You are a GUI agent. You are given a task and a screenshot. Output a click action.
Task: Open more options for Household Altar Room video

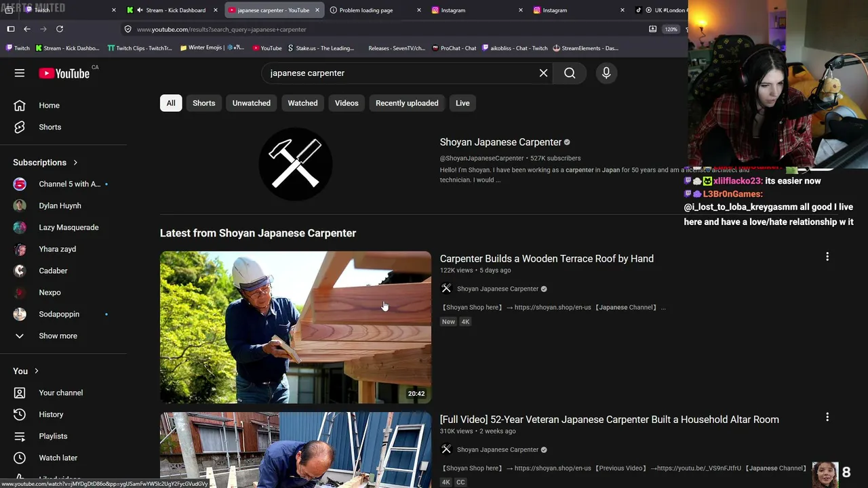[827, 418]
